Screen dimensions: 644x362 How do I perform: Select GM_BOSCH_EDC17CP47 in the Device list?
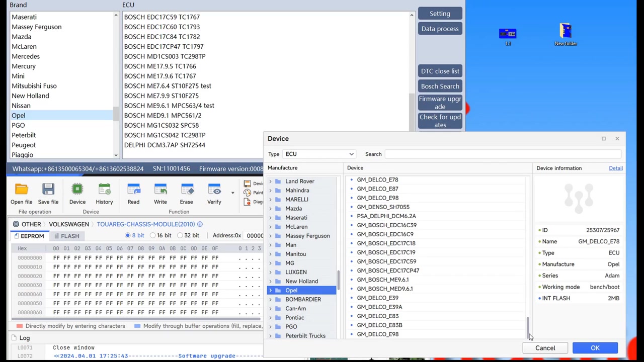tap(388, 270)
